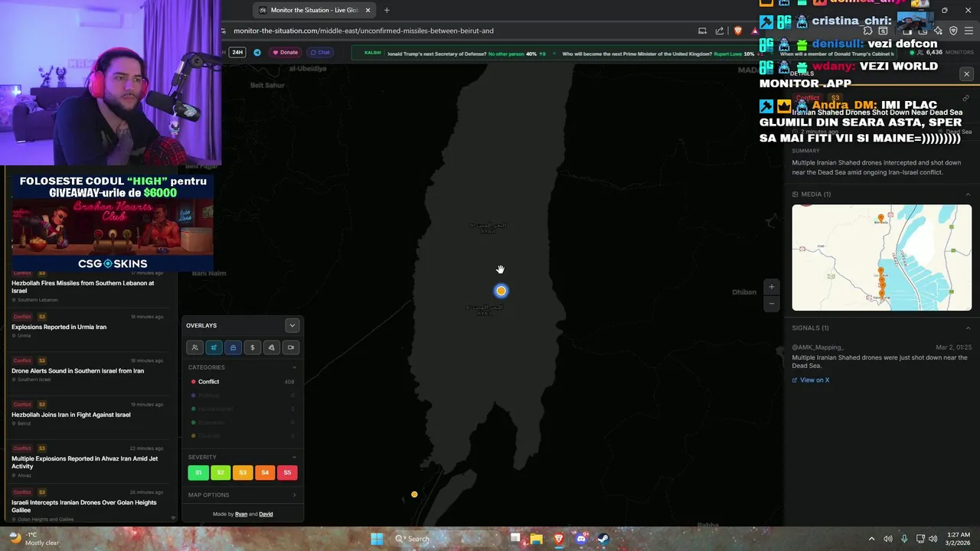Viewport: 980px width, 551px height.
Task: Open Discord from taskbar
Action: click(581, 539)
